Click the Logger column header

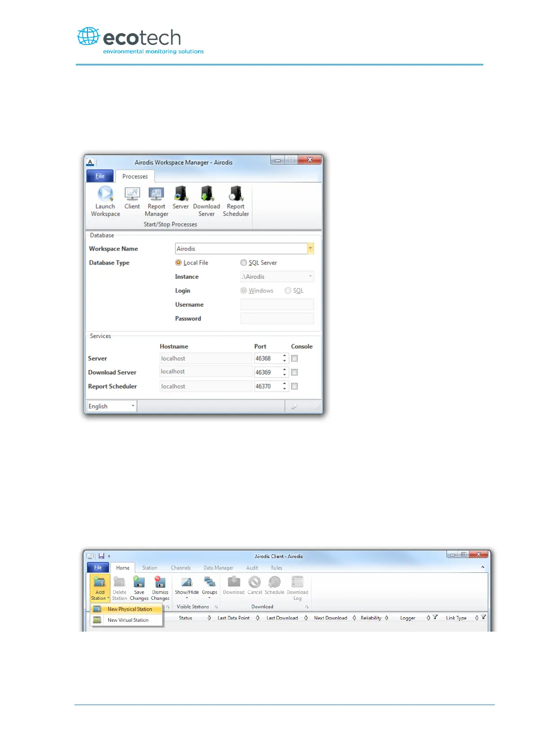coord(408,618)
